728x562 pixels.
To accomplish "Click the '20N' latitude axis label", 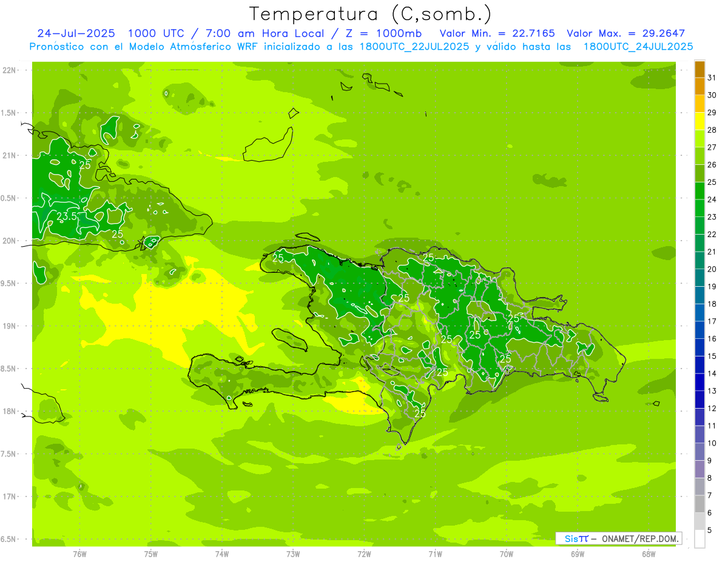I will (10, 241).
